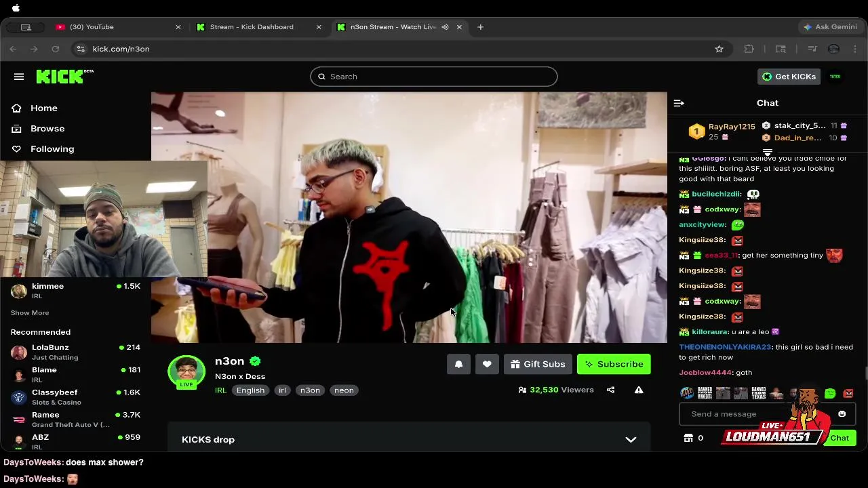Open profile avatar menu in Kick header
The image size is (868, 488).
point(835,77)
